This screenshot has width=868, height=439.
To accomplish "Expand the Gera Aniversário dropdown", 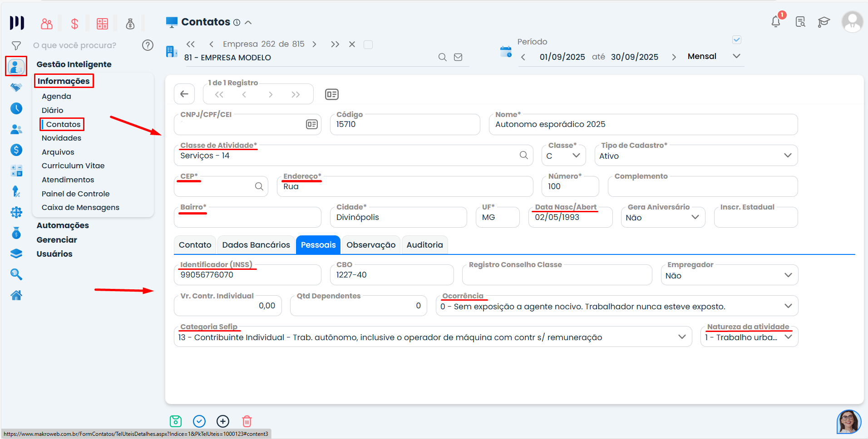I will tap(695, 217).
